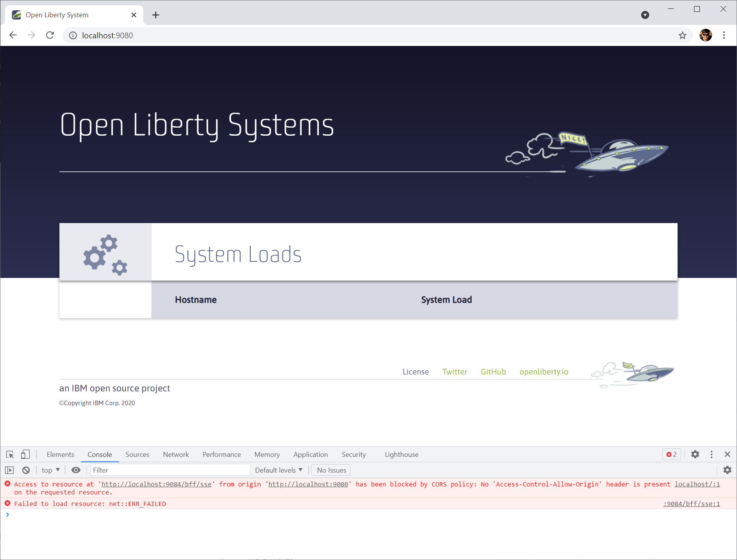Open the Security tab in DevTools

(x=354, y=455)
